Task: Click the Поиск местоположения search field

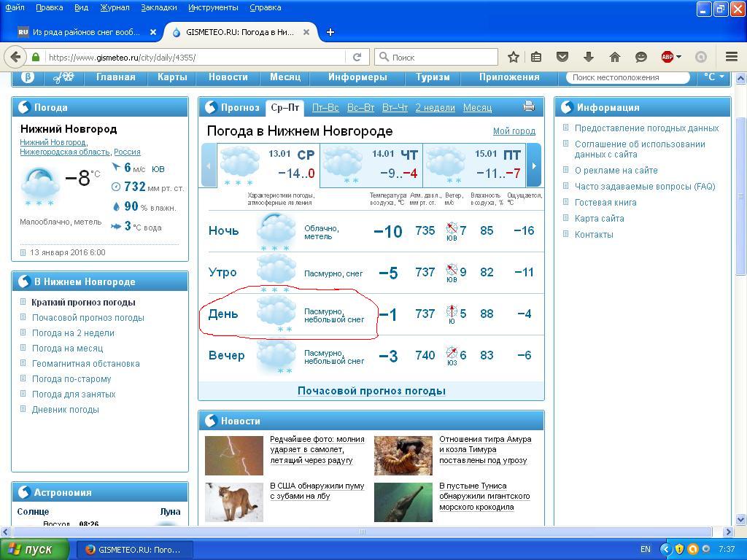Action: (x=627, y=77)
